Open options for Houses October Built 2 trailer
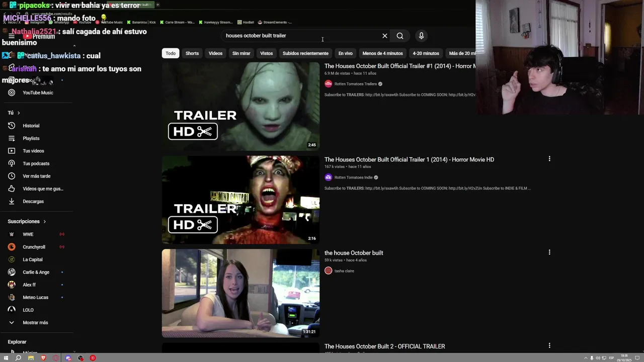The image size is (644, 362). point(549,345)
